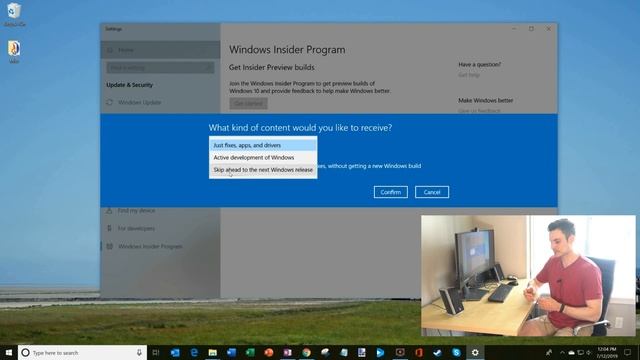Image resolution: width=640 pixels, height=360 pixels.
Task: Open 'For developers' in sidebar
Action: tap(160, 229)
